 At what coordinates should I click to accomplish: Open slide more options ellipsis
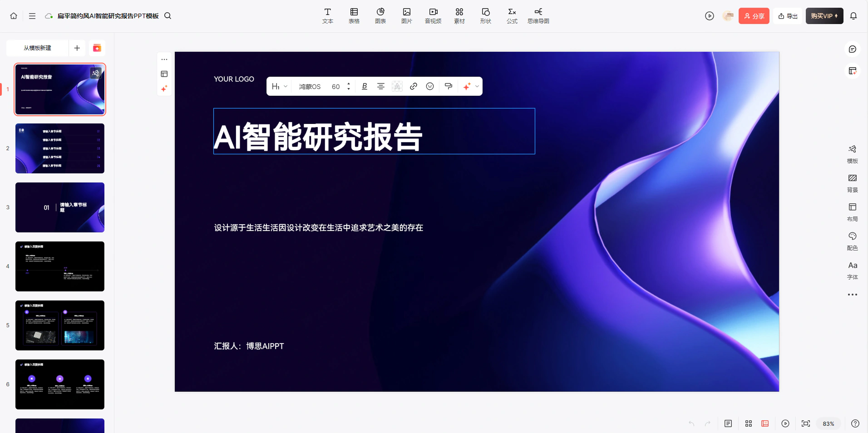164,59
